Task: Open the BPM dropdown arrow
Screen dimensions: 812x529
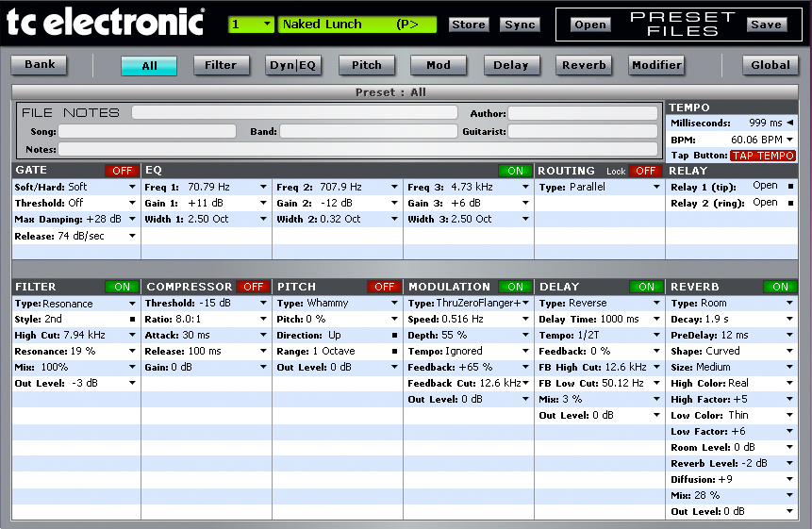Action: 789,140
